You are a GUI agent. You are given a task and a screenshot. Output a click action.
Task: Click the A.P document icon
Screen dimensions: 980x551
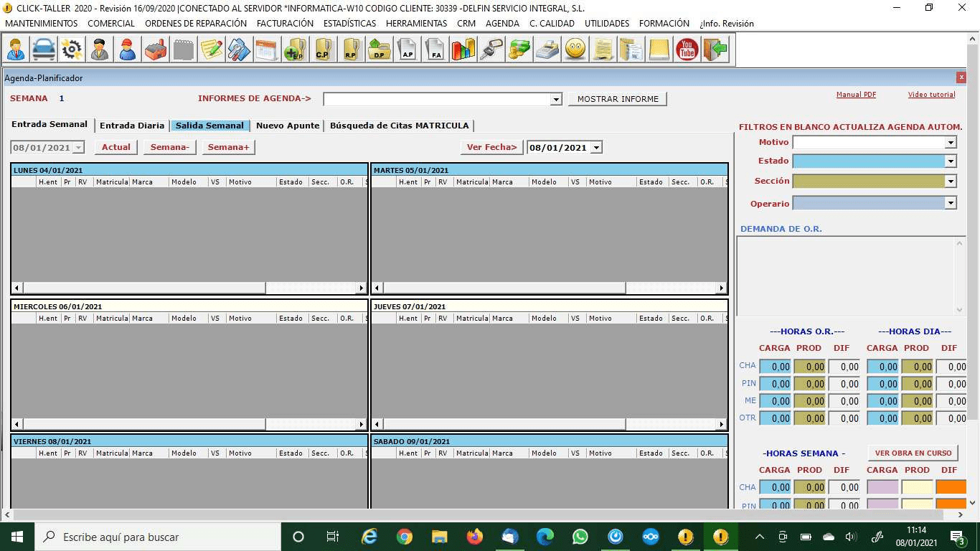click(407, 50)
